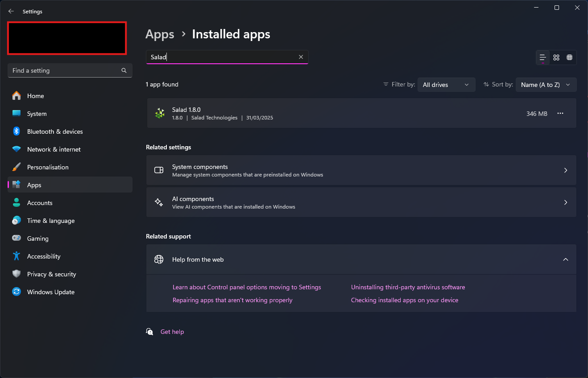Navigate to Apps breadcrumb
This screenshot has width=588, height=378.
pos(160,34)
